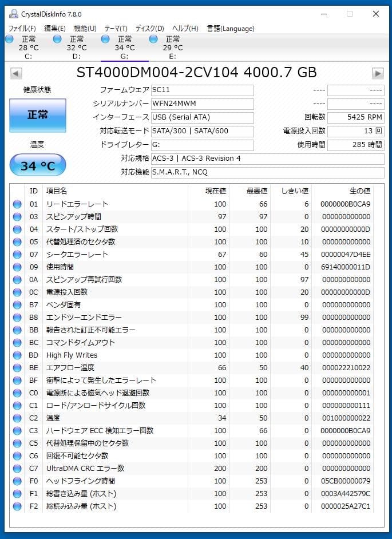The image size is (392, 539).
Task: Click status orb of attribute 07 シークエラーレート
Action: point(17,255)
